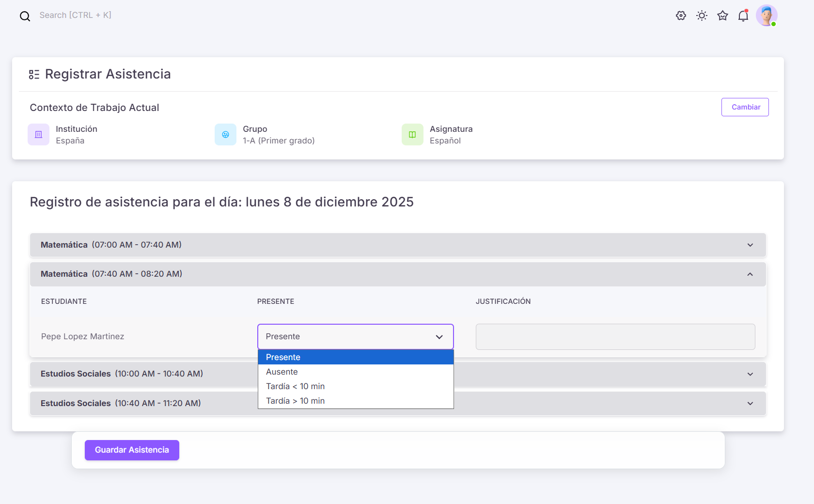
Task: Click the search magnifier icon
Action: (x=25, y=16)
